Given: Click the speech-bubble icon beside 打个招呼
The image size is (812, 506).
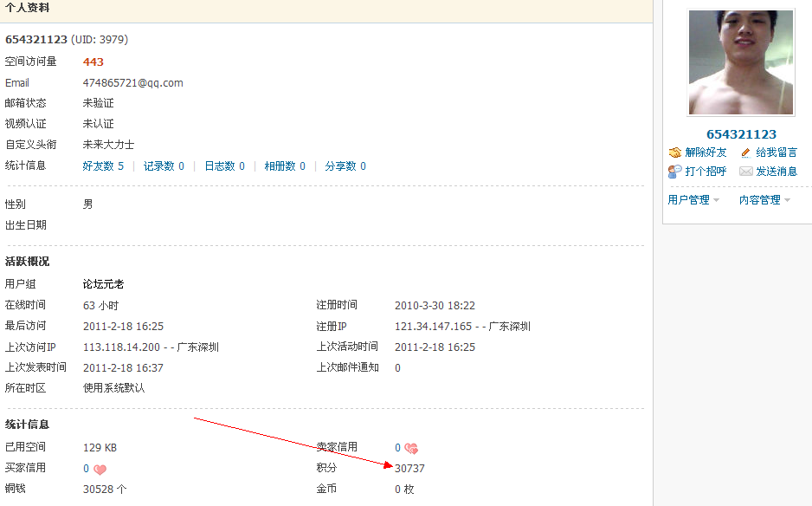Looking at the screenshot, I should pyautogui.click(x=674, y=172).
